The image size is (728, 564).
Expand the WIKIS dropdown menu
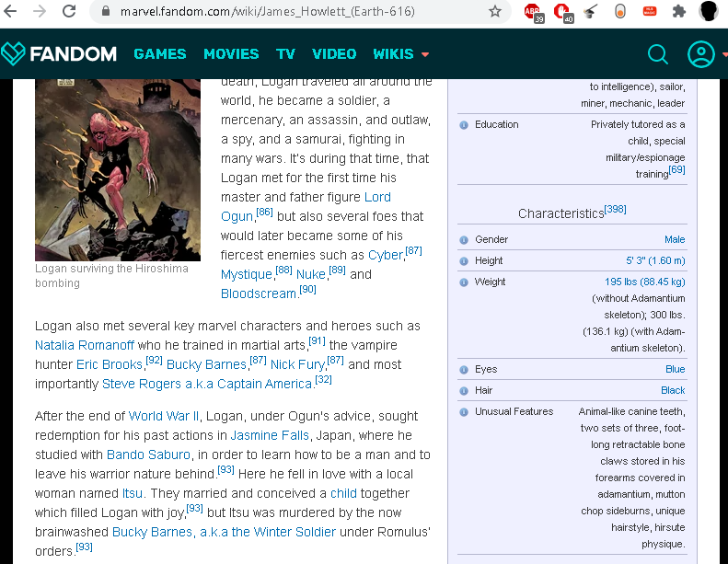pos(400,54)
